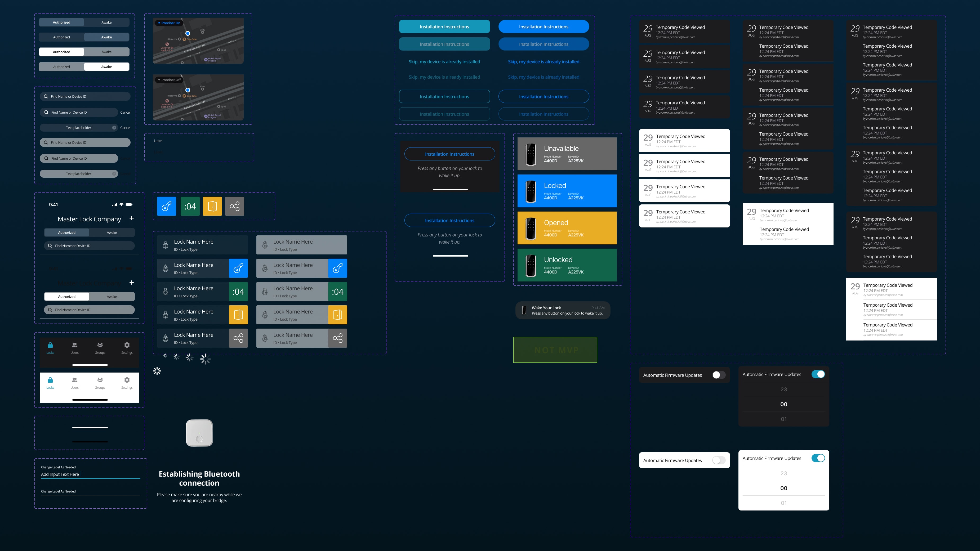Screen dimensions: 980x551
Task: Open the grey Unavailable status card
Action: 567,154
